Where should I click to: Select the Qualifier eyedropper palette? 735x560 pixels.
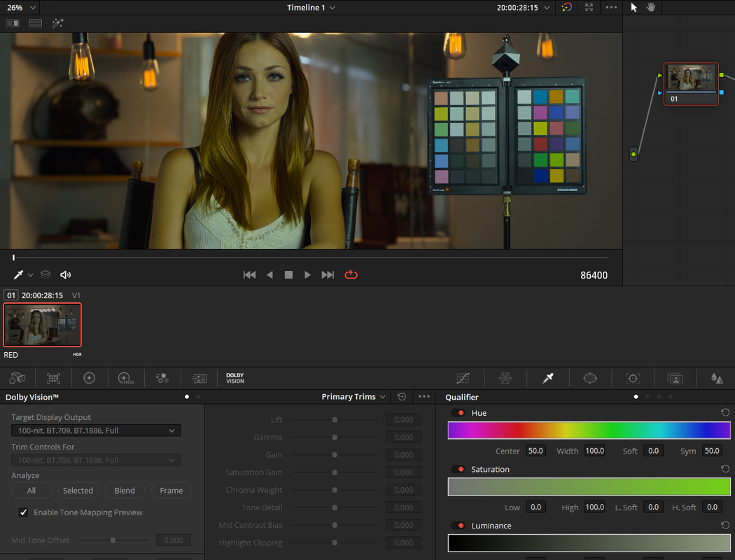coord(547,378)
